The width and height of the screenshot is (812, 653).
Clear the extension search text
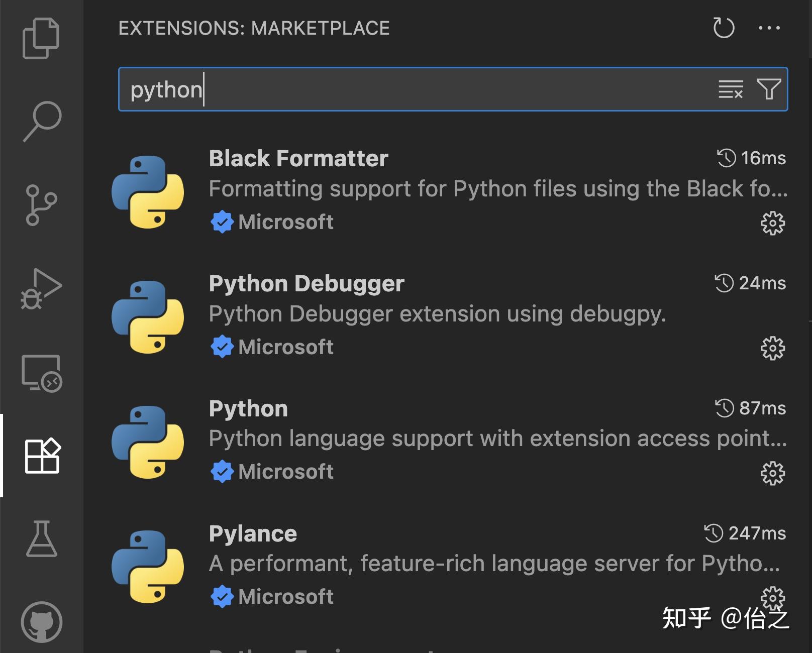click(729, 89)
